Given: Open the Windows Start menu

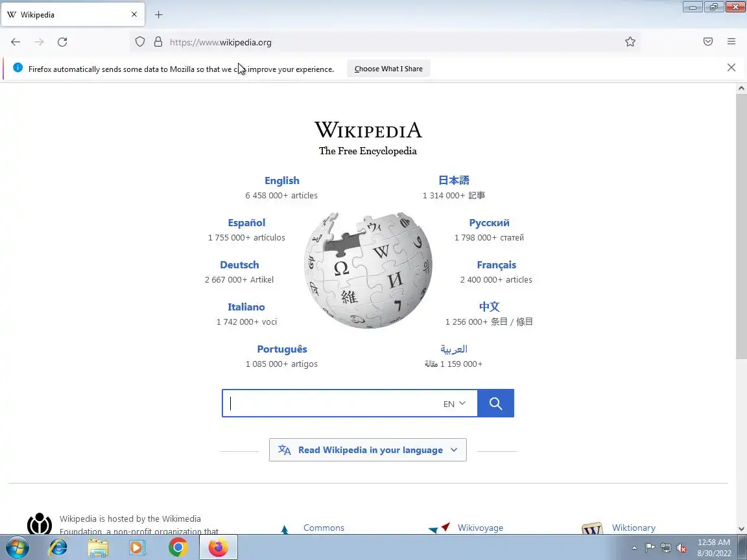Looking at the screenshot, I should (17, 548).
